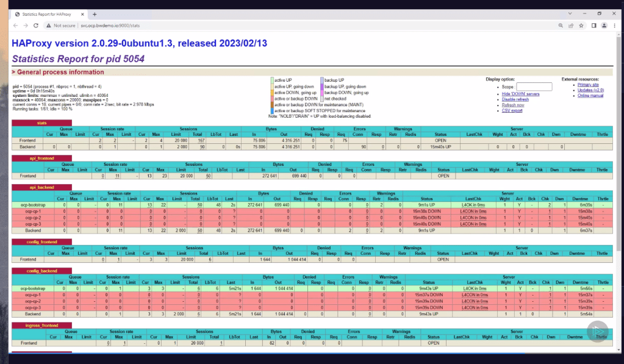Open the Chrome three-dot menu
The width and height of the screenshot is (624, 364).
614,26
